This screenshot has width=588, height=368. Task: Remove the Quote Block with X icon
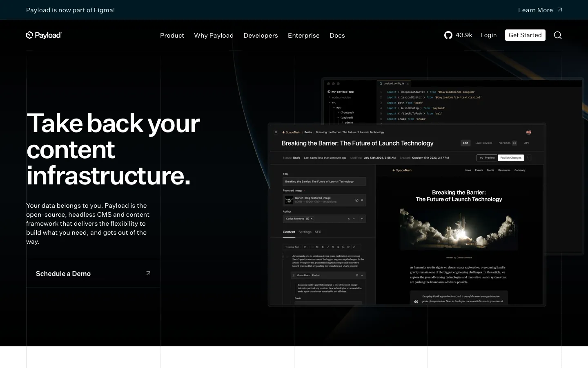pyautogui.click(x=357, y=275)
